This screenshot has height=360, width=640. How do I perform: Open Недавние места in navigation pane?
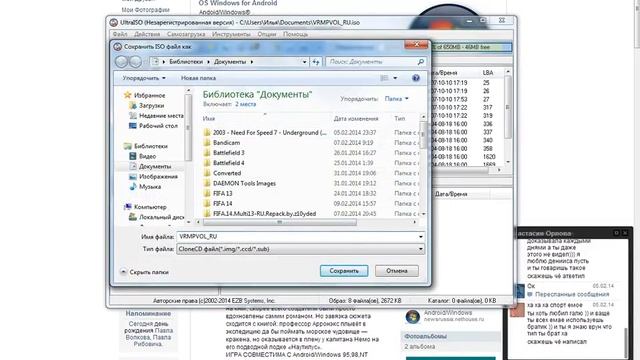tap(156, 116)
